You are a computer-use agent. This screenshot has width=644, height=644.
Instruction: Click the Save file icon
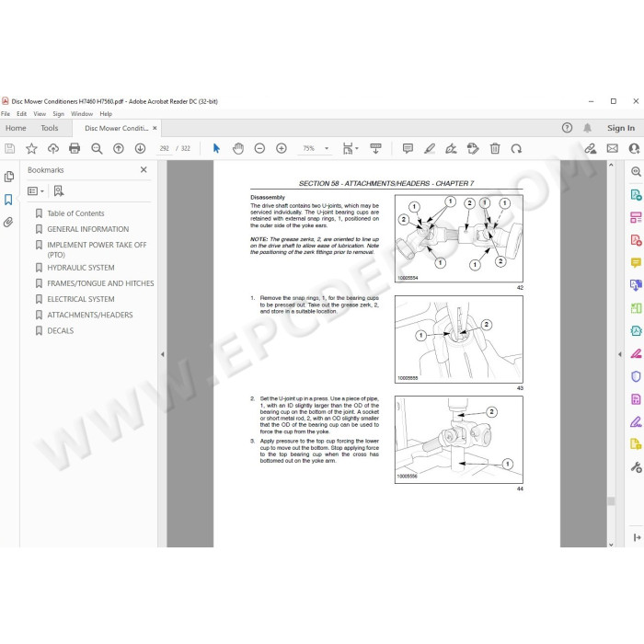9,148
